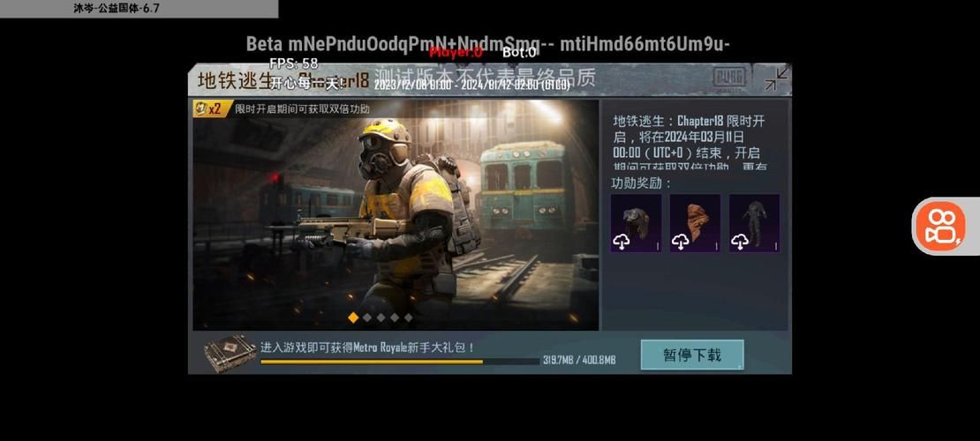Tap the x2 double merit badge
Viewport: 980px width, 441px height.
coord(207,108)
